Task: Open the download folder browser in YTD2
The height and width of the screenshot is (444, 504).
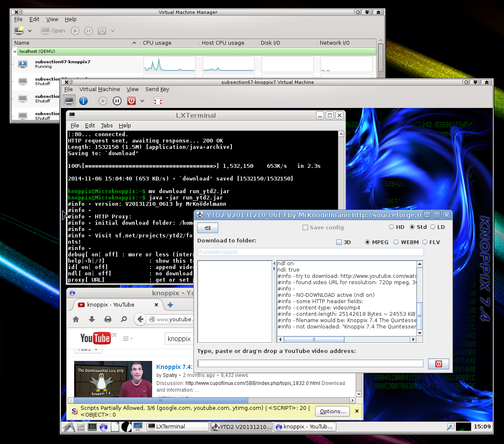Action: pyautogui.click(x=207, y=227)
